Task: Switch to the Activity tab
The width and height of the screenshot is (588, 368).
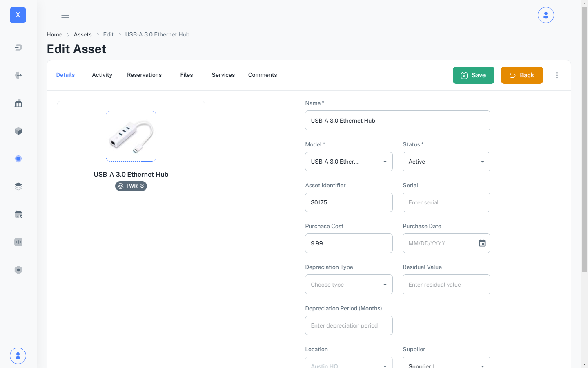Action: [x=102, y=75]
